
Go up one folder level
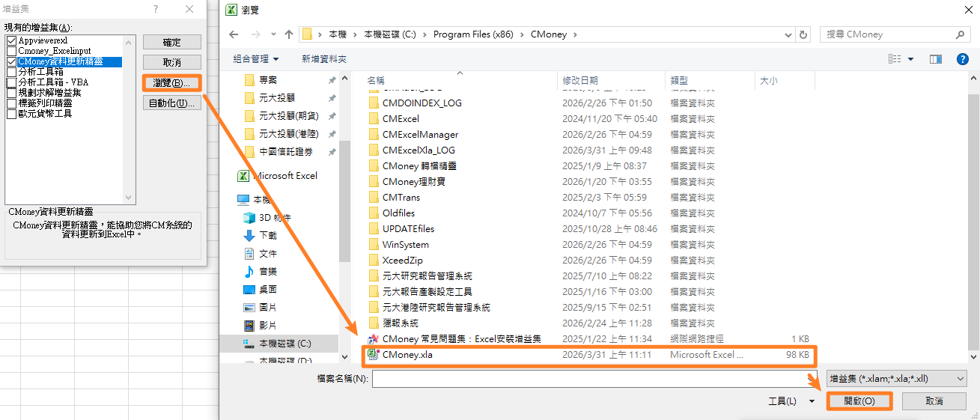point(290,34)
